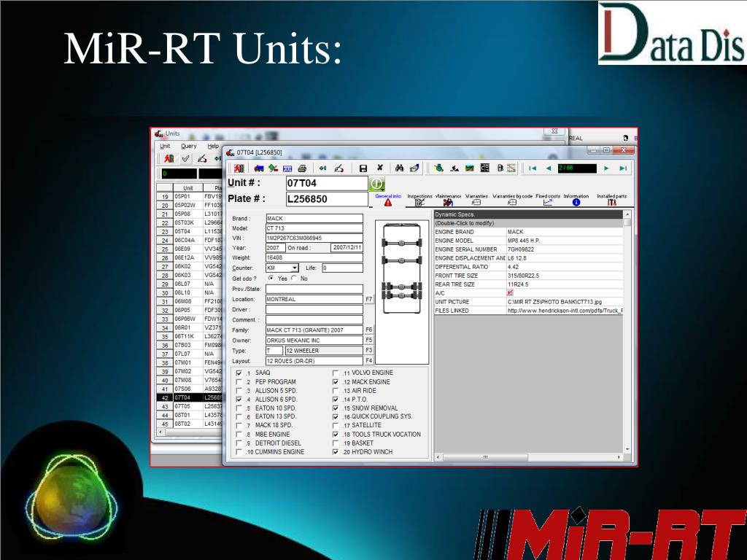Viewport: 747px width, 560px height.
Task: Click F4 button beside Layout field
Action: [368, 361]
